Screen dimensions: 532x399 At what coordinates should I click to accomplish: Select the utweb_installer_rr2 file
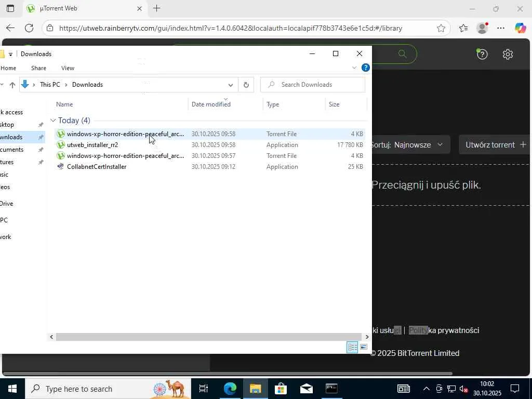tap(210, 145)
